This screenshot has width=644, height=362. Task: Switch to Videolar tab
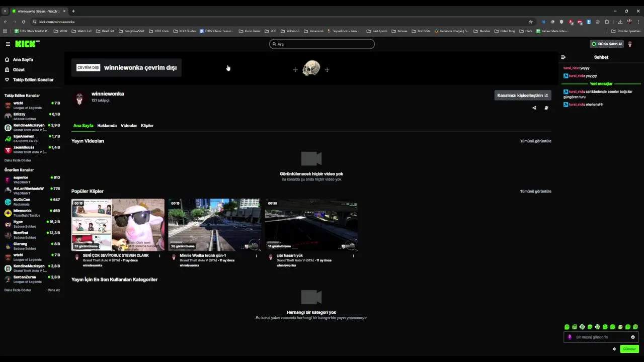(129, 126)
